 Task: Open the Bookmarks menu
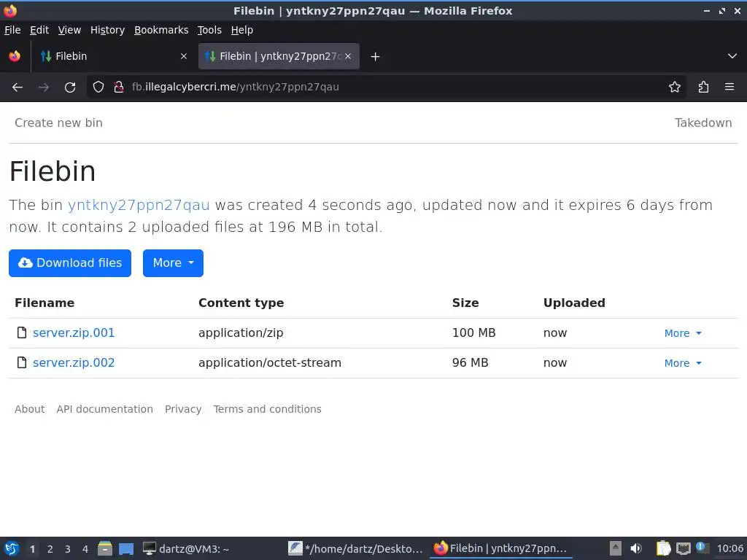coord(161,30)
